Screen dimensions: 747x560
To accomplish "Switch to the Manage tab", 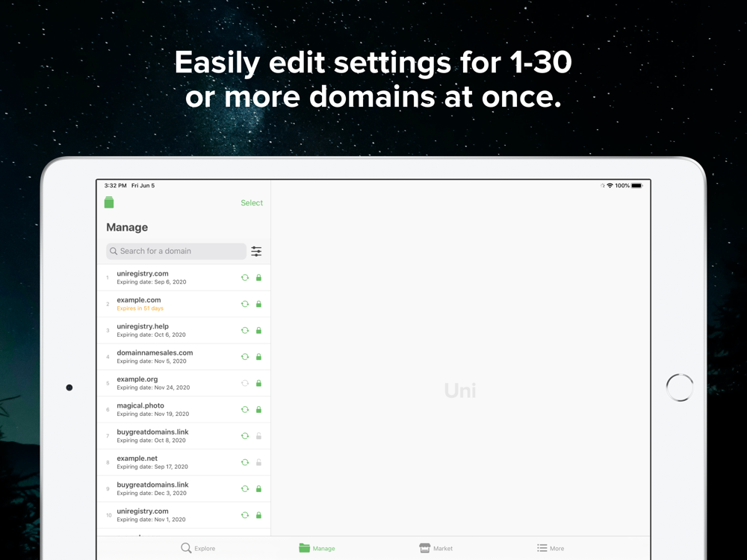I will (317, 548).
